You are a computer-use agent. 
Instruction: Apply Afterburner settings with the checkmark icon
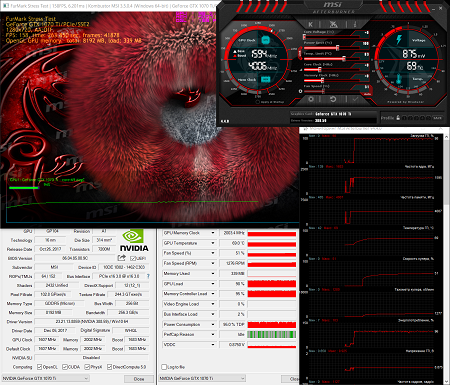pyautogui.click(x=355, y=99)
